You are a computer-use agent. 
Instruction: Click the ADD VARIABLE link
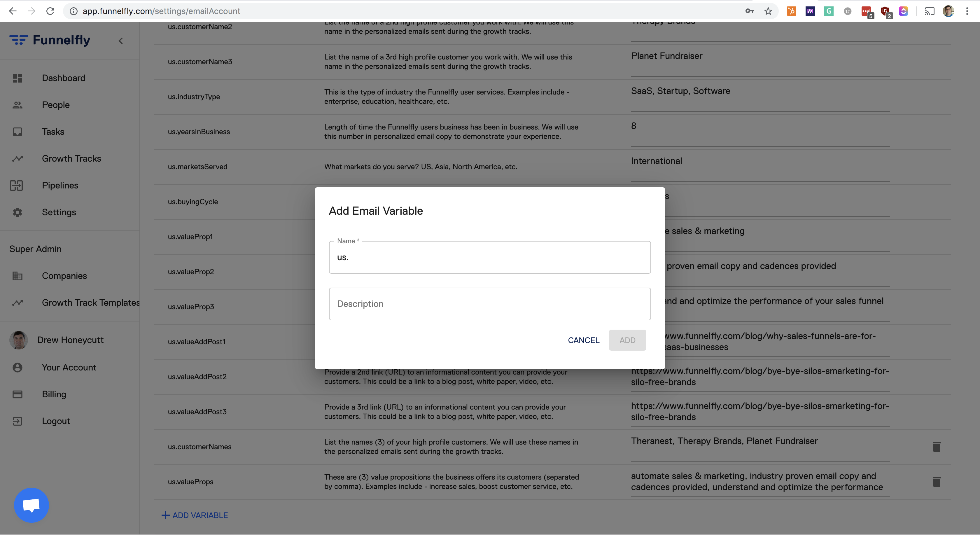[x=195, y=515]
